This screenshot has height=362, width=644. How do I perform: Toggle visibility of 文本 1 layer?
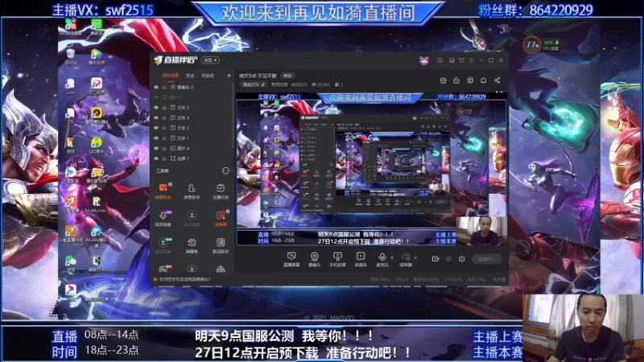156,138
